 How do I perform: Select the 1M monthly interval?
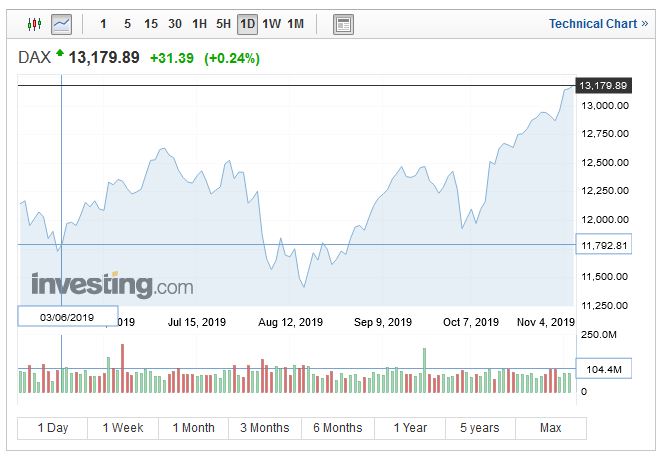[296, 24]
